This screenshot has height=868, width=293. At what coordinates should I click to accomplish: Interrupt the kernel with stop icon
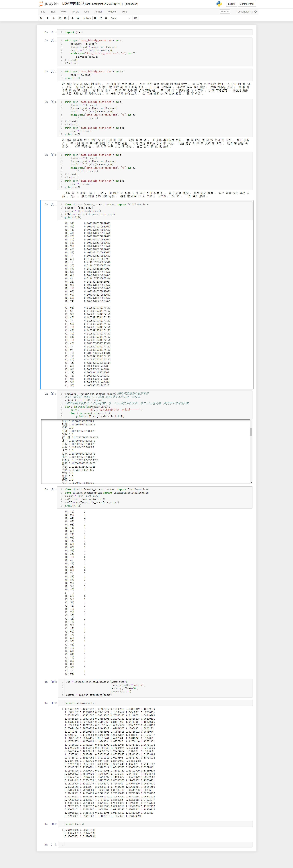coord(95,18)
